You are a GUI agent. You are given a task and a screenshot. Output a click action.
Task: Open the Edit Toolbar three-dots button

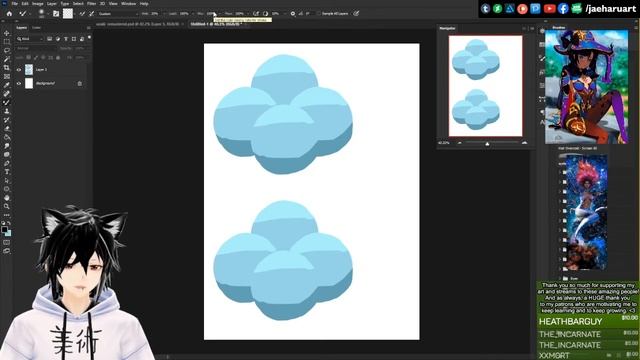[x=7, y=215]
